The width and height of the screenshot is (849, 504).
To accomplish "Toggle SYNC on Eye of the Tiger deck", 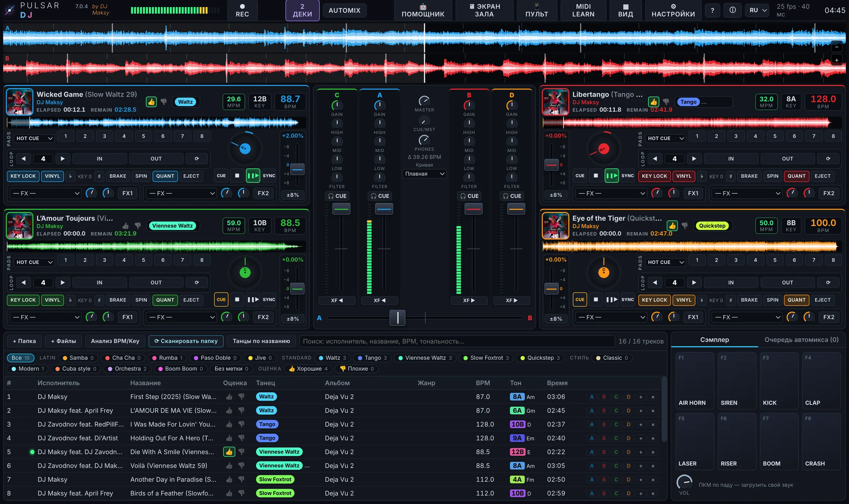I will click(x=628, y=300).
